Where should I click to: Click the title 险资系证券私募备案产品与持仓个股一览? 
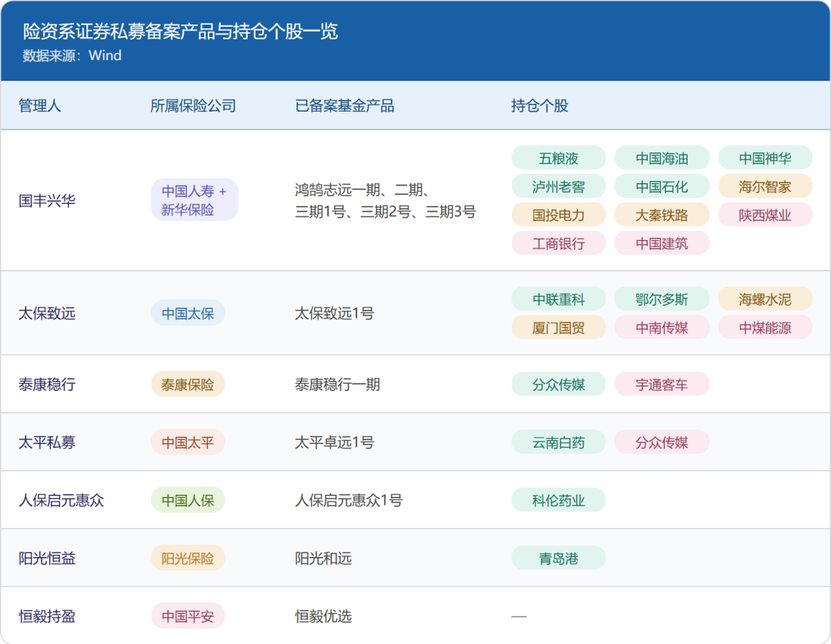[x=180, y=32]
